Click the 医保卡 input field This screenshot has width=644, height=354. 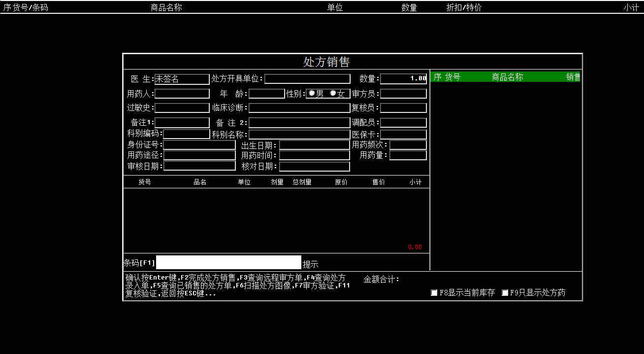pyautogui.click(x=403, y=135)
